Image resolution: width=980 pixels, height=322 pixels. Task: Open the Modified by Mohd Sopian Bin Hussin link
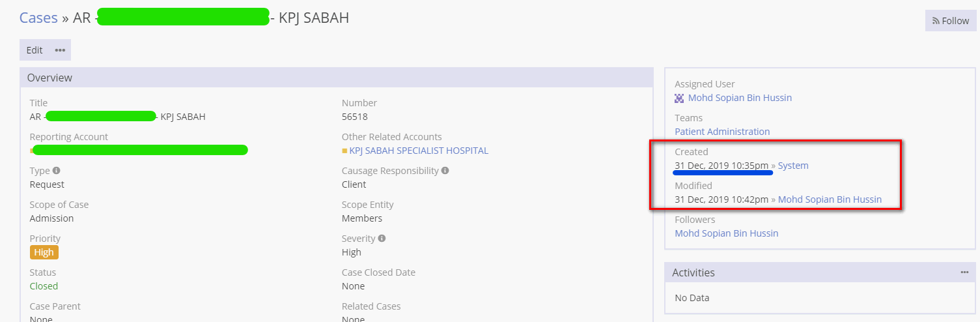coord(830,199)
